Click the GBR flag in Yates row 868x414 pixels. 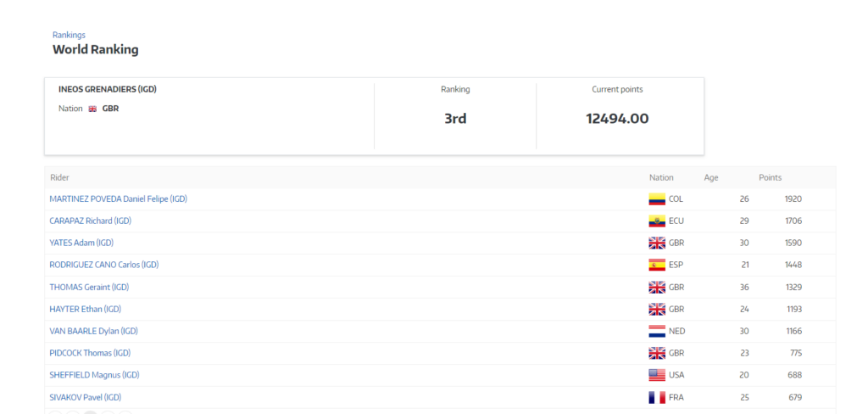coord(656,243)
